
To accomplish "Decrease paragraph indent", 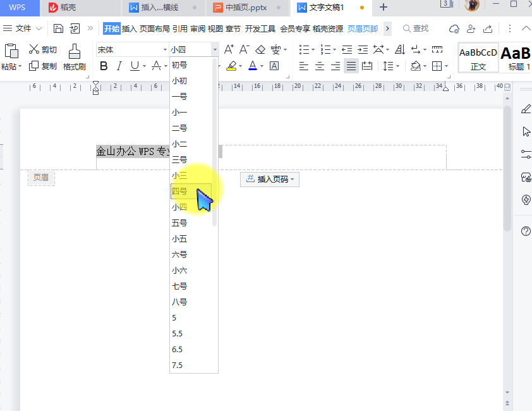I will coord(347,50).
